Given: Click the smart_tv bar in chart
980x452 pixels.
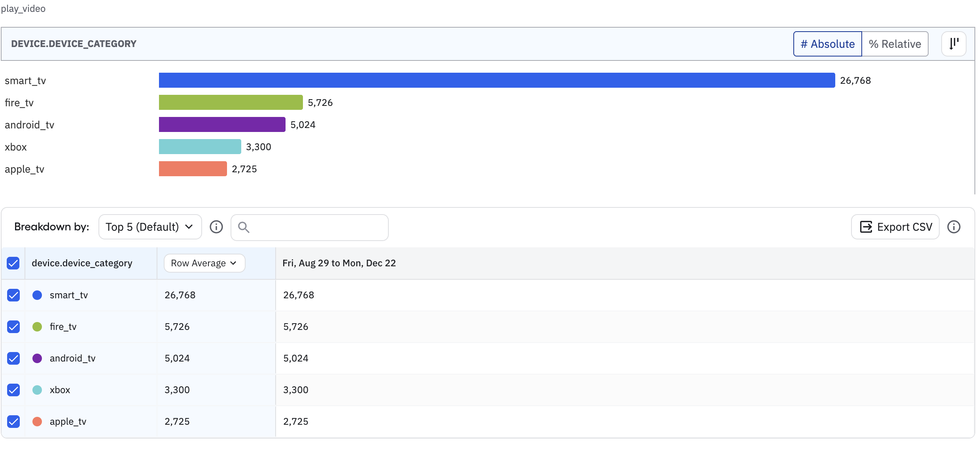Looking at the screenshot, I should tap(496, 80).
